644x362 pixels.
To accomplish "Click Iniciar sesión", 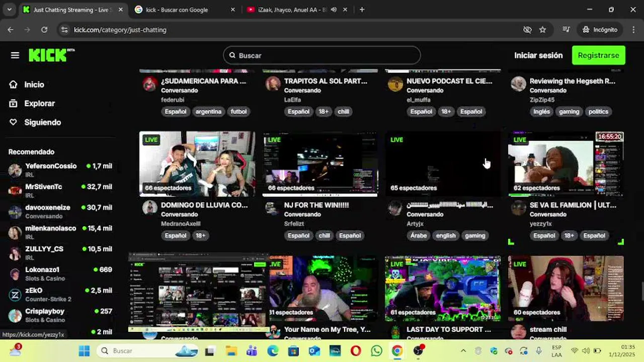I will pos(538,55).
